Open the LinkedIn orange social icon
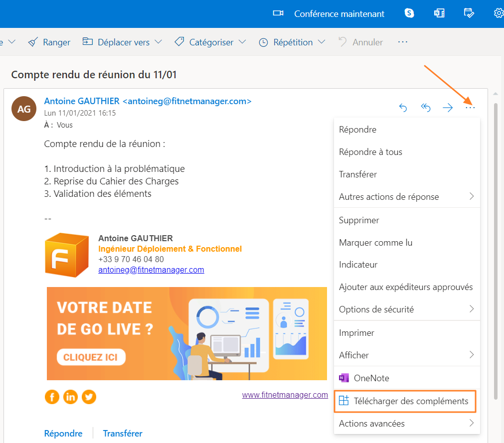This screenshot has height=443, width=504. click(70, 397)
